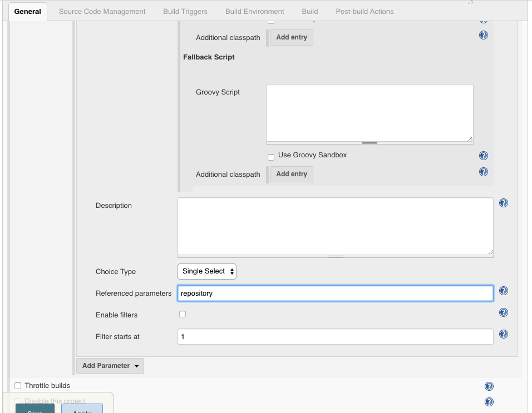Enable the Use Groovy Sandbox checkbox
532x413 pixels.
click(271, 157)
